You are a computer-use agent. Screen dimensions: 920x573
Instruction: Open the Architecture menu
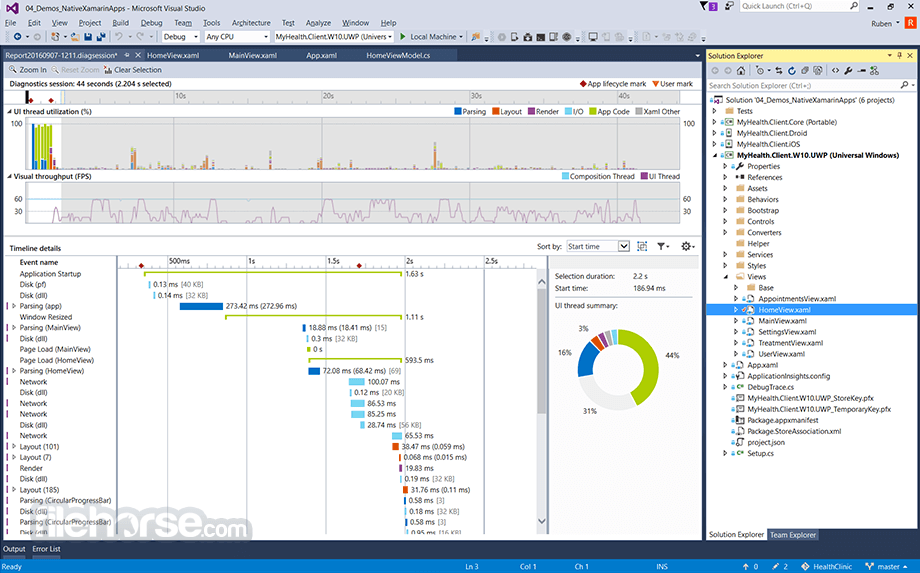251,23
